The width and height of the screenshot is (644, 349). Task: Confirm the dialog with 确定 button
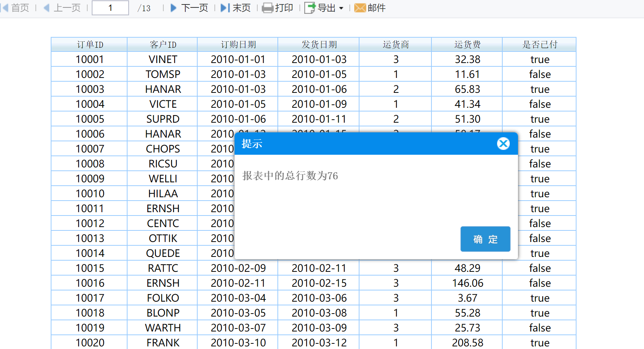click(485, 239)
